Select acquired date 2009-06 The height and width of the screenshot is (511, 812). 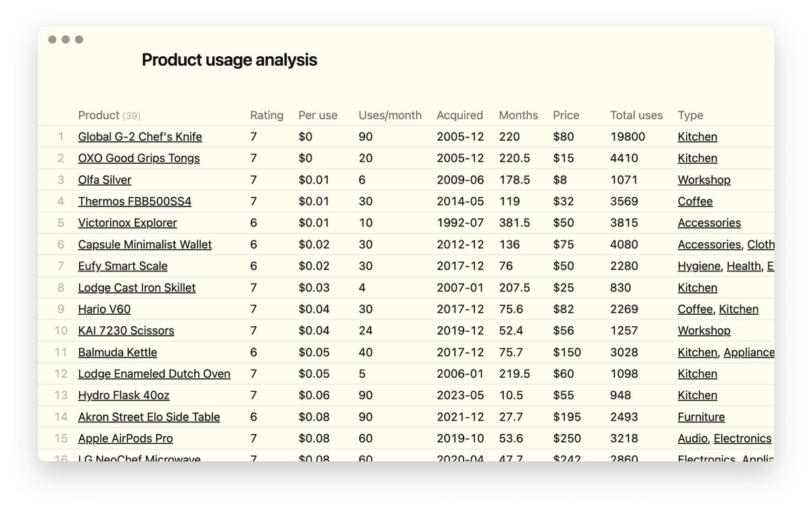[x=461, y=180]
